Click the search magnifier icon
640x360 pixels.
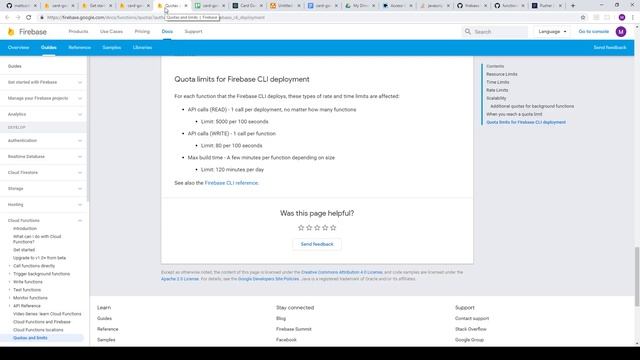click(468, 31)
